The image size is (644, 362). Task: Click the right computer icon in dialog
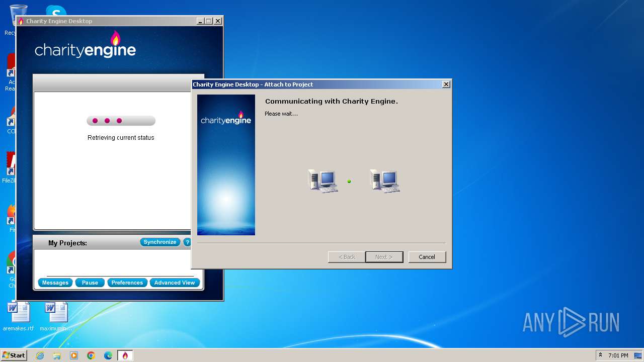pyautogui.click(x=385, y=181)
